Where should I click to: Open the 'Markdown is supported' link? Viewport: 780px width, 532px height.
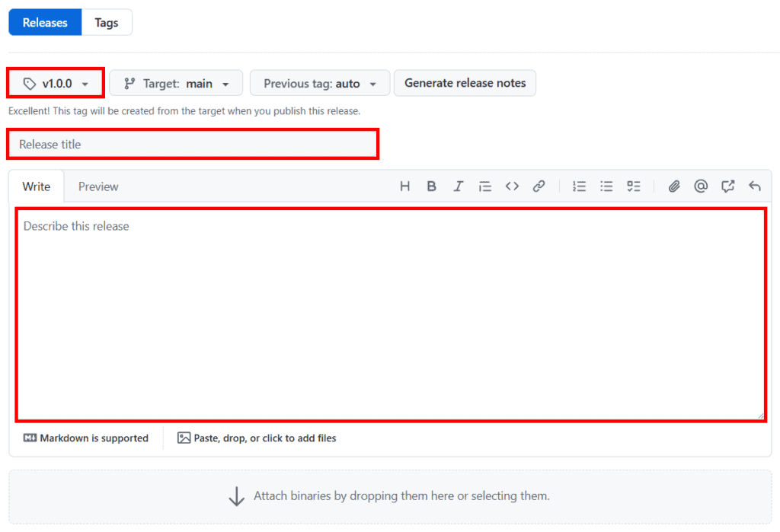pos(86,438)
